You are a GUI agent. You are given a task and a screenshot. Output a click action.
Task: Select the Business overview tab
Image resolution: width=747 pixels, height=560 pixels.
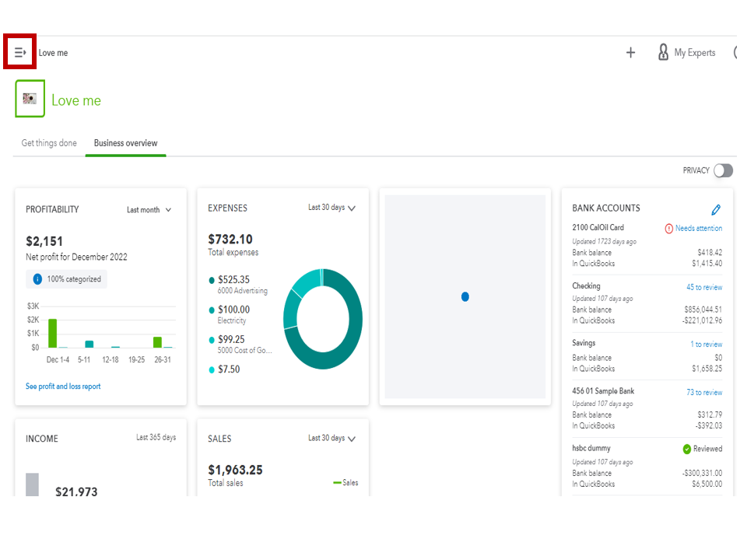point(125,143)
